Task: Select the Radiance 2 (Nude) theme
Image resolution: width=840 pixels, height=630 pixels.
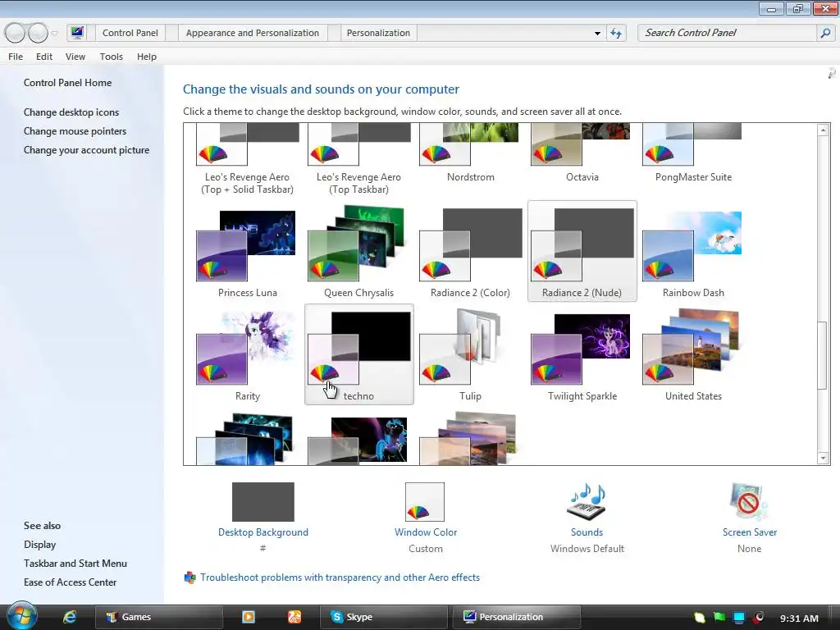Action: pos(582,252)
